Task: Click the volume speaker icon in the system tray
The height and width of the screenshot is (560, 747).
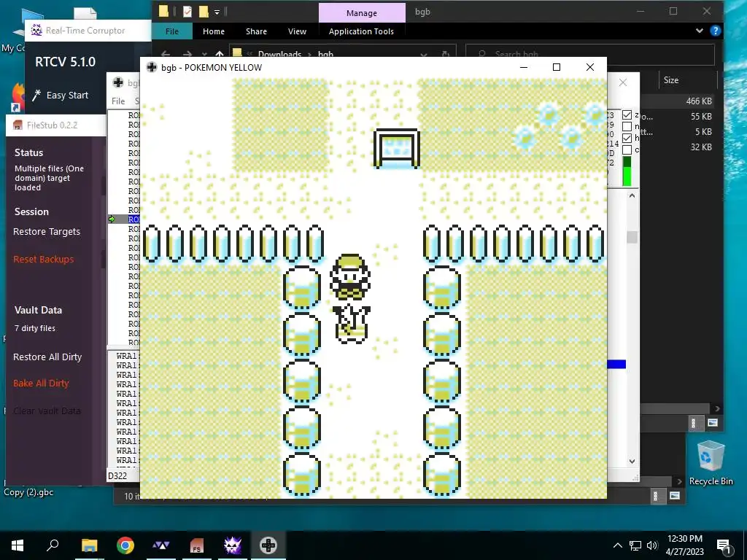Action: coord(652,545)
